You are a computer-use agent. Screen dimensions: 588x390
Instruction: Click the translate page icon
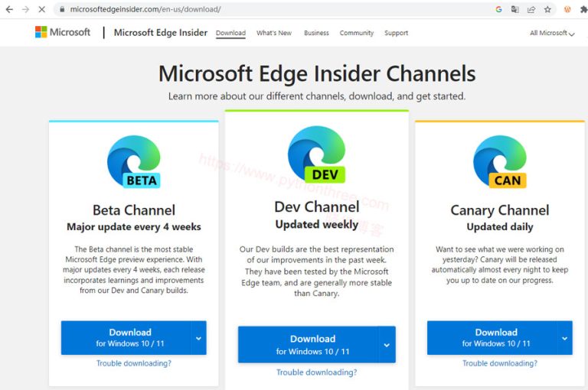pyautogui.click(x=515, y=9)
